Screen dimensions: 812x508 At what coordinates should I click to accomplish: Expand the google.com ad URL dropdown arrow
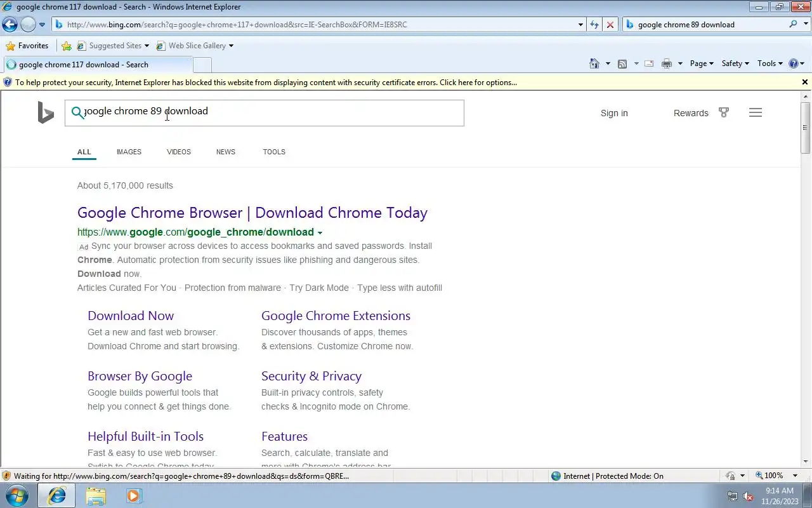click(x=320, y=232)
